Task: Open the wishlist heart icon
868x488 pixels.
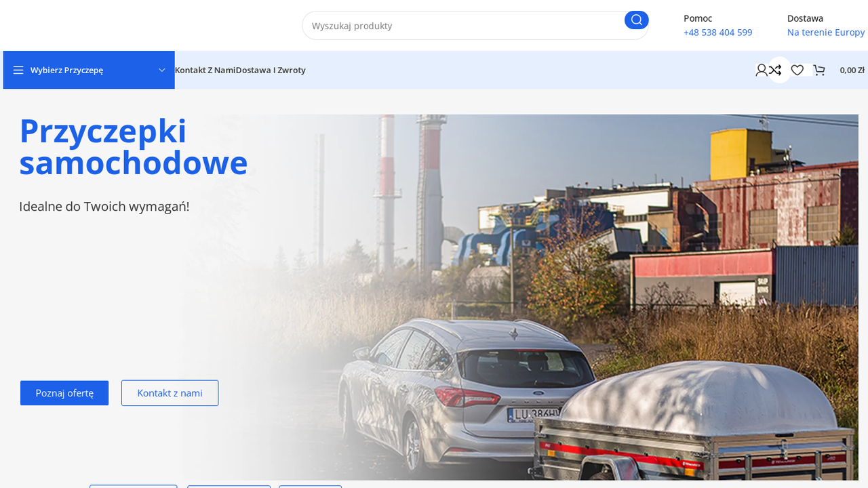Action: pyautogui.click(x=797, y=70)
